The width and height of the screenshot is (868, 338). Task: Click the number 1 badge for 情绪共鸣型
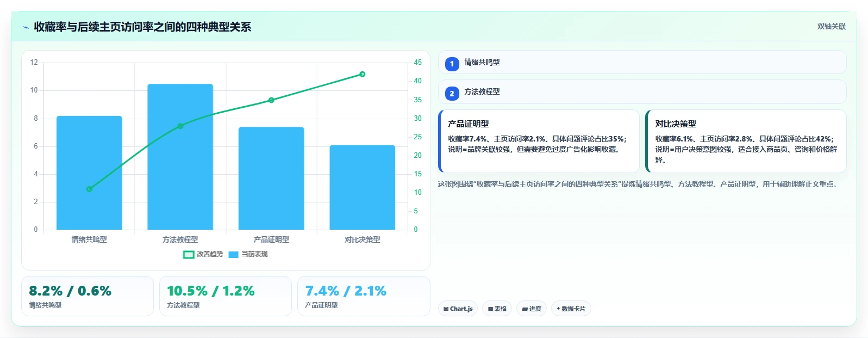452,64
